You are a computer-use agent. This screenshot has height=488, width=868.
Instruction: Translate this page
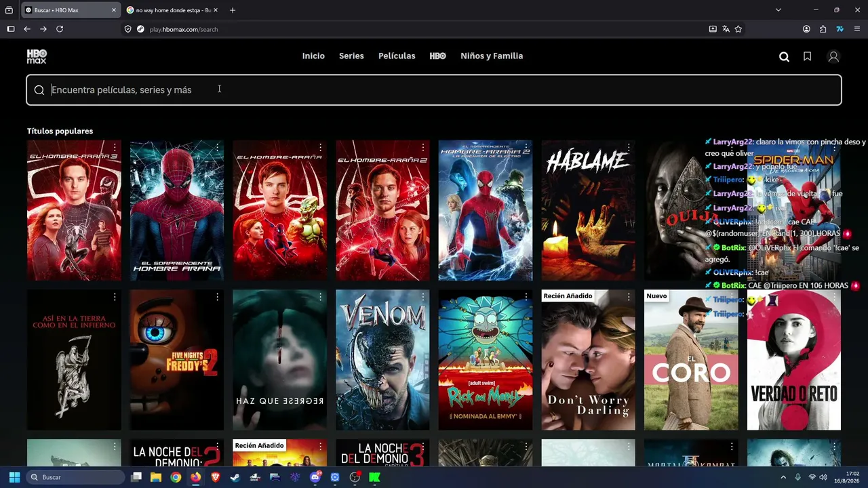726,29
